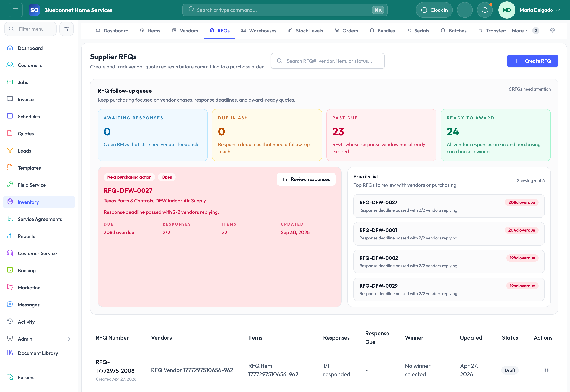Click the Jobs briefcase icon

tap(10, 82)
